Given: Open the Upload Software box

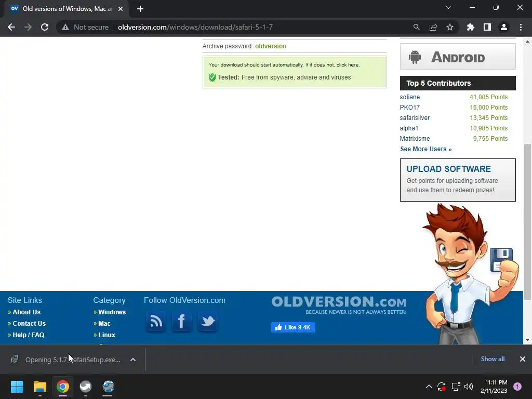Looking at the screenshot, I should (x=458, y=180).
